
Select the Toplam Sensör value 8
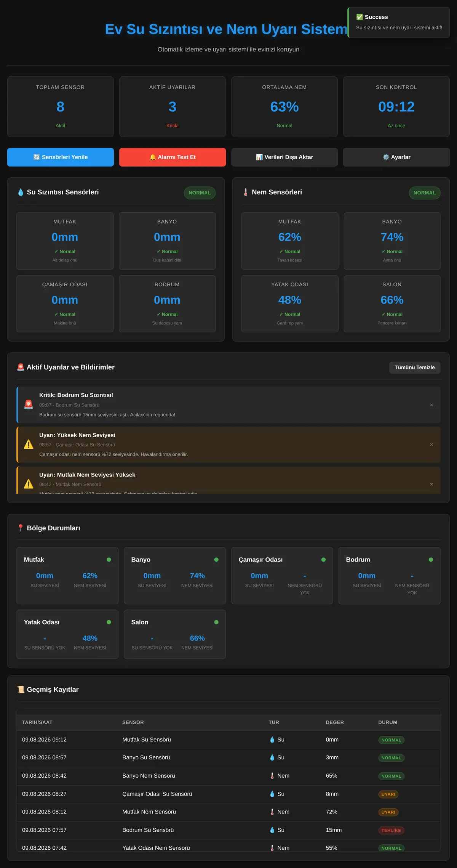pos(61,107)
